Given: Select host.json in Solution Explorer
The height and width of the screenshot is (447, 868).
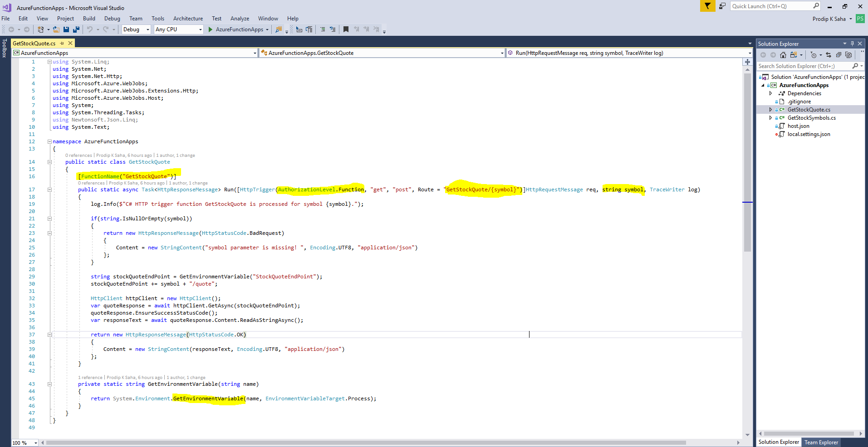Looking at the screenshot, I should point(798,126).
